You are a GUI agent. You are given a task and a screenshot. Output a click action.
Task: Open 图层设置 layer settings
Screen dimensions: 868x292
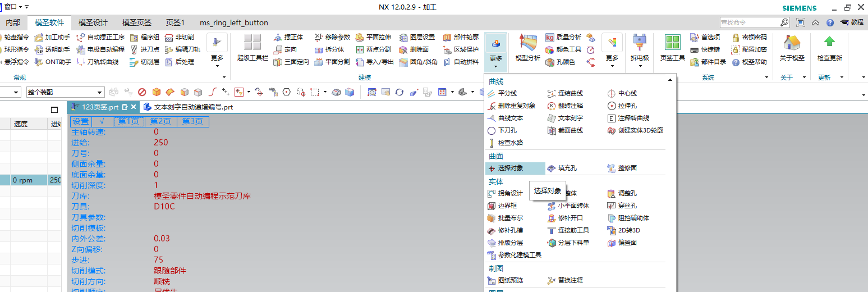coord(417,37)
